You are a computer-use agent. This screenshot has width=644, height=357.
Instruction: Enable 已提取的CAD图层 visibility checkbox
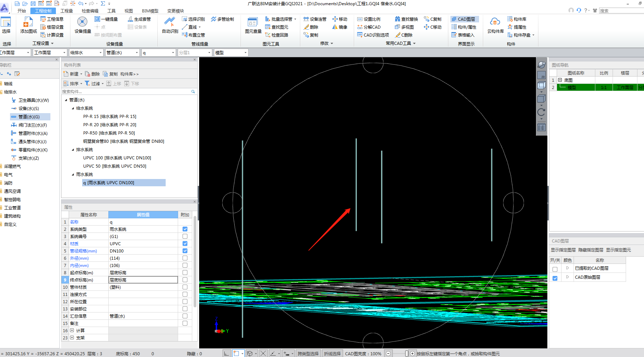point(555,269)
